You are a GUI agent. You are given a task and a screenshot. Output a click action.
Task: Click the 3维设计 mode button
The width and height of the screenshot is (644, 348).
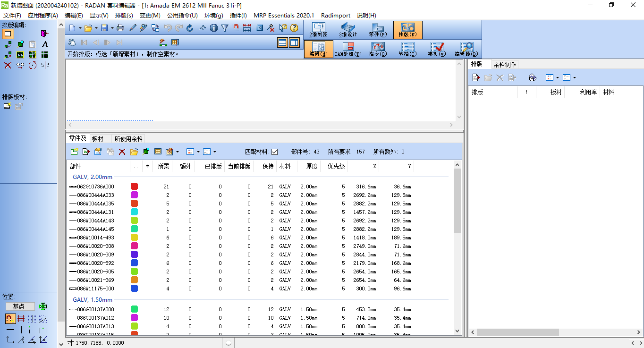point(348,30)
